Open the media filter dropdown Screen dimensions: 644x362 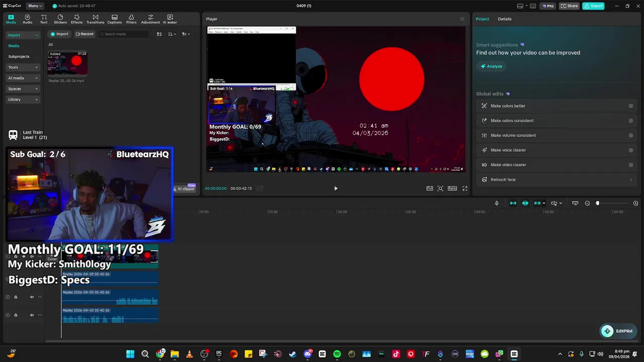[185, 34]
